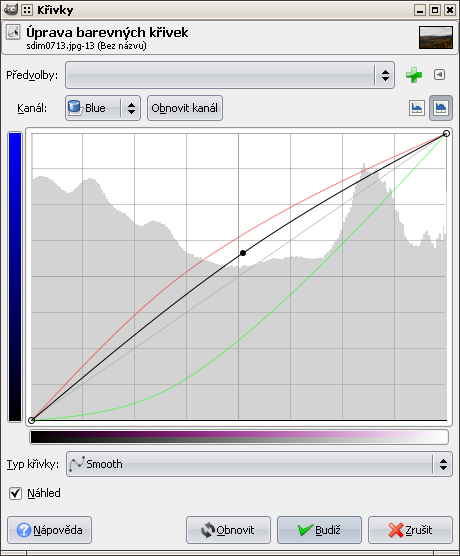Add current settings to presets with green plus
Image resolution: width=460 pixels, height=556 pixels.
(x=414, y=75)
